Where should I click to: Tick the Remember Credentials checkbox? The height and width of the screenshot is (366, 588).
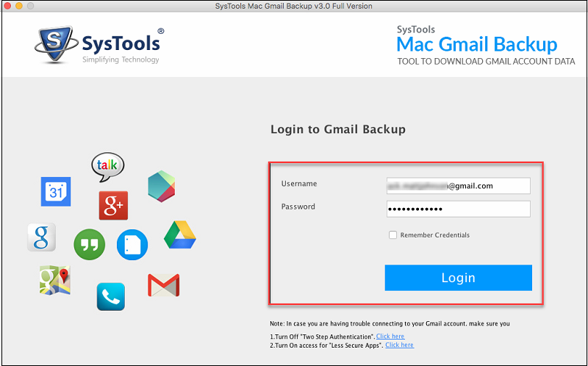pos(392,235)
